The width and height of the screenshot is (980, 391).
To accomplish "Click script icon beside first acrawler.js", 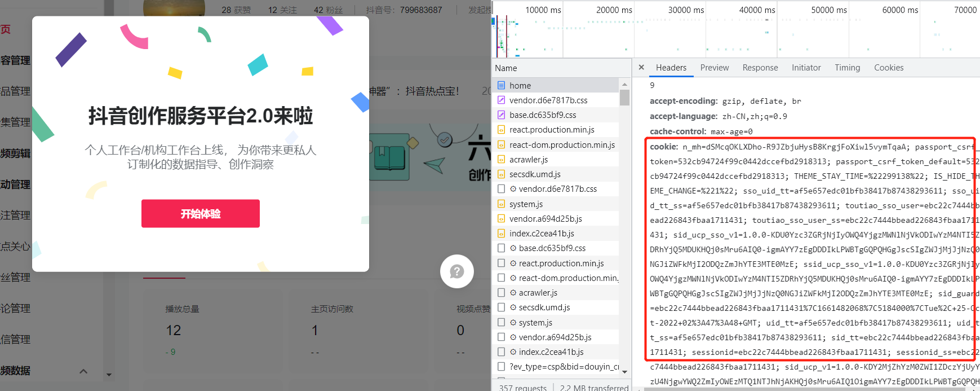I will coord(501,159).
